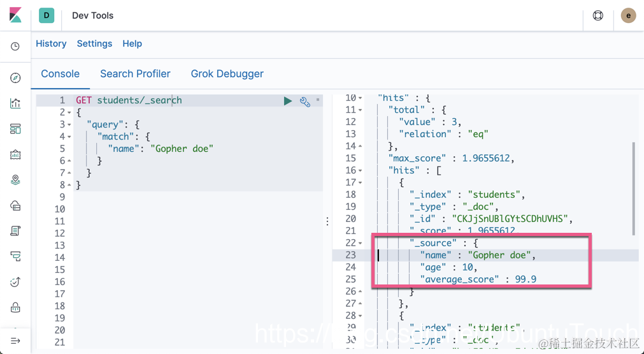Run the request with the green play icon

(x=288, y=101)
